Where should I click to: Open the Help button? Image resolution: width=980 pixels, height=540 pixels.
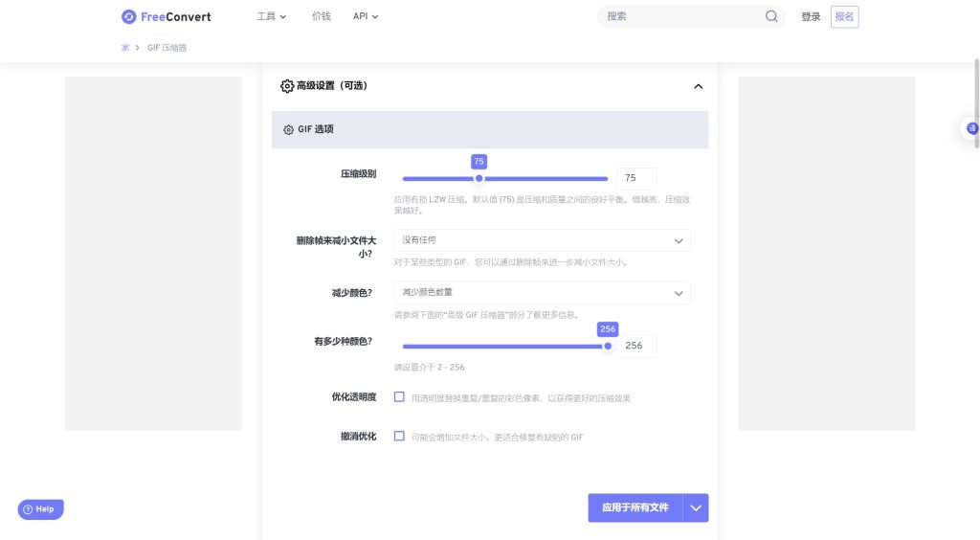point(40,509)
